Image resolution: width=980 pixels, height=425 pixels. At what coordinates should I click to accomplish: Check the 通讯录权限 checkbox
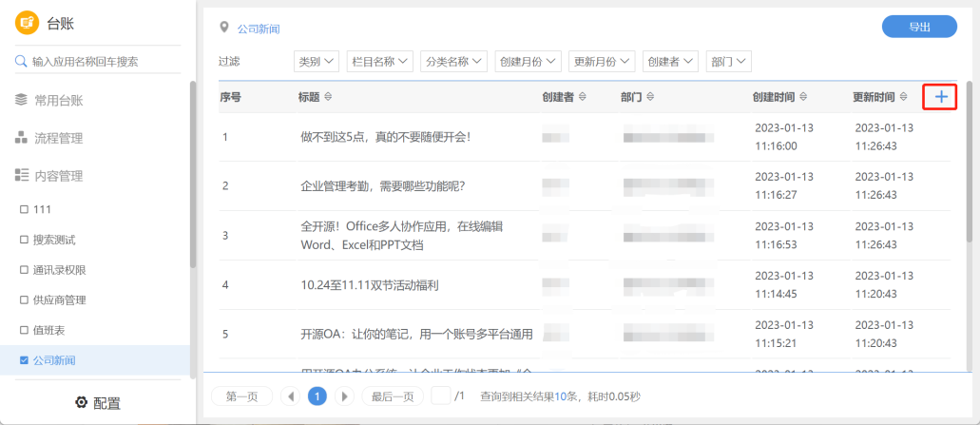(x=24, y=270)
